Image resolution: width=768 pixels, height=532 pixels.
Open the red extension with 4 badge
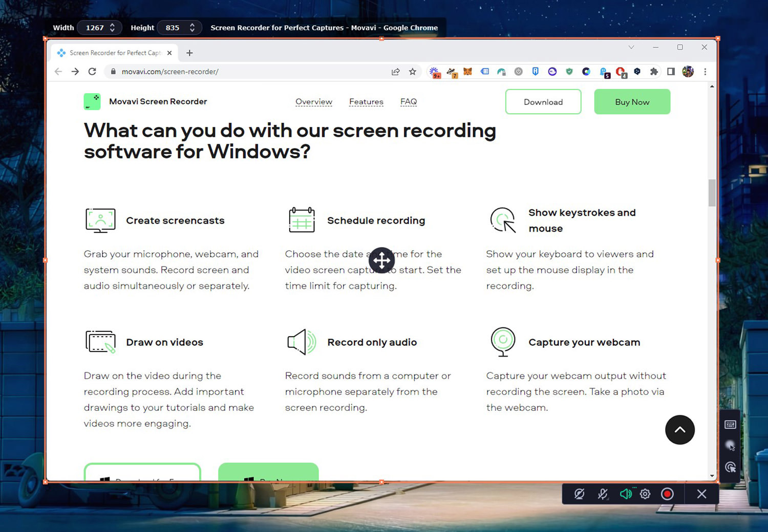pos(621,72)
